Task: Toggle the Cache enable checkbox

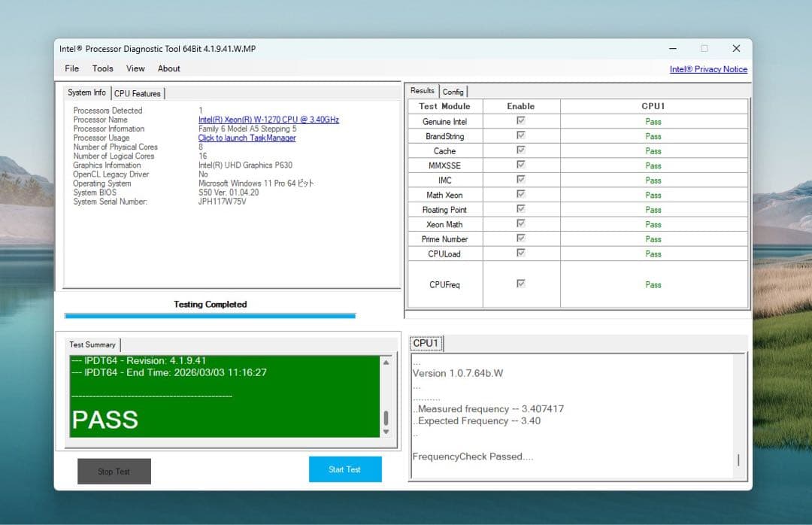Action: click(x=520, y=150)
